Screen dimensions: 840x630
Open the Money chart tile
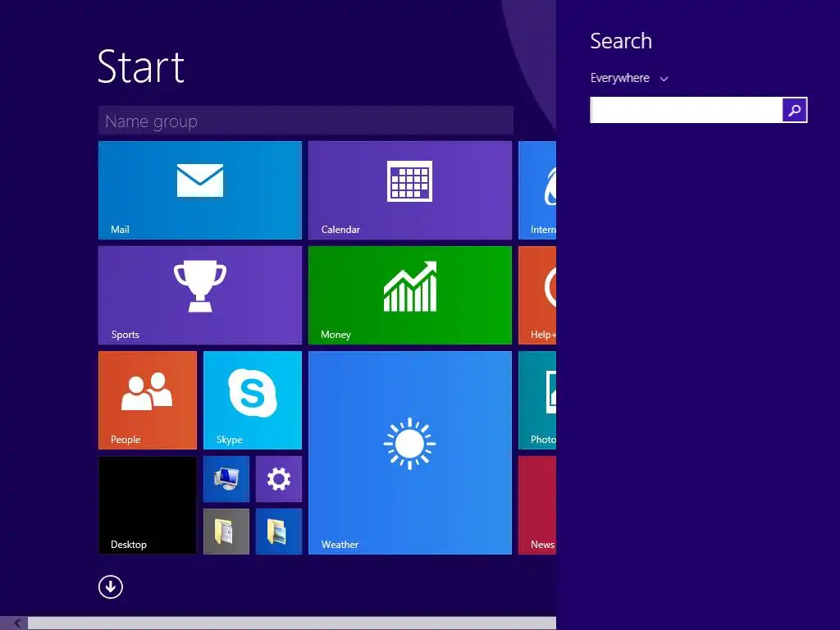(410, 295)
